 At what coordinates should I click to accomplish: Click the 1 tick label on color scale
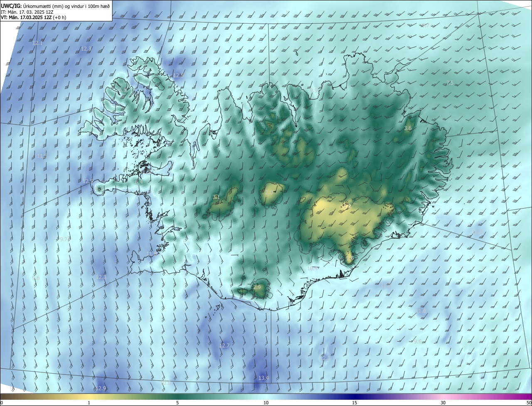89,403
